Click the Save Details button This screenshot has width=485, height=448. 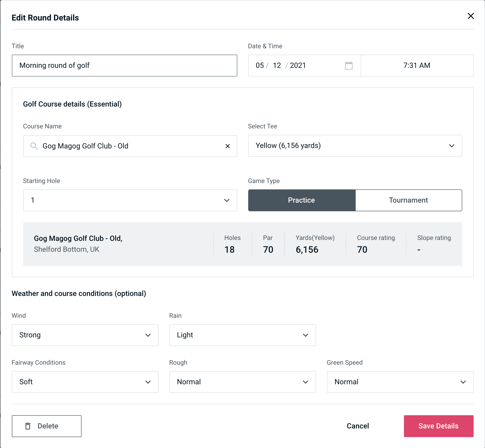(438, 426)
